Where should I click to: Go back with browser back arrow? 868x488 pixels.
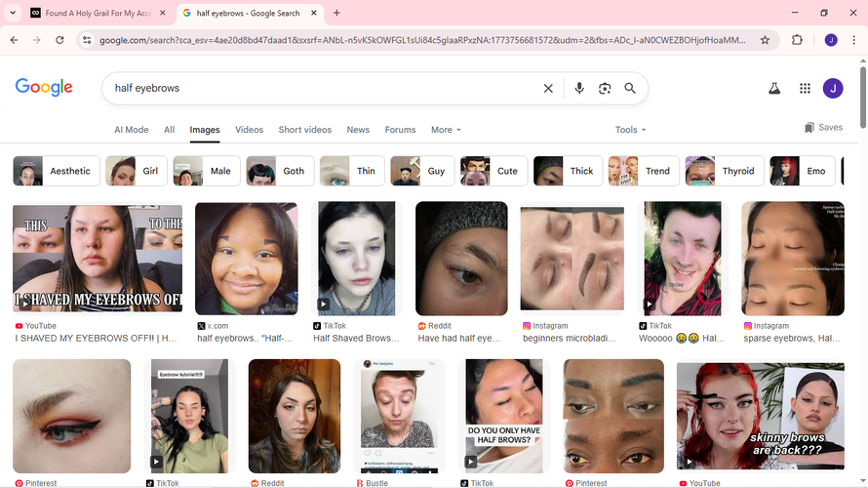[15, 40]
